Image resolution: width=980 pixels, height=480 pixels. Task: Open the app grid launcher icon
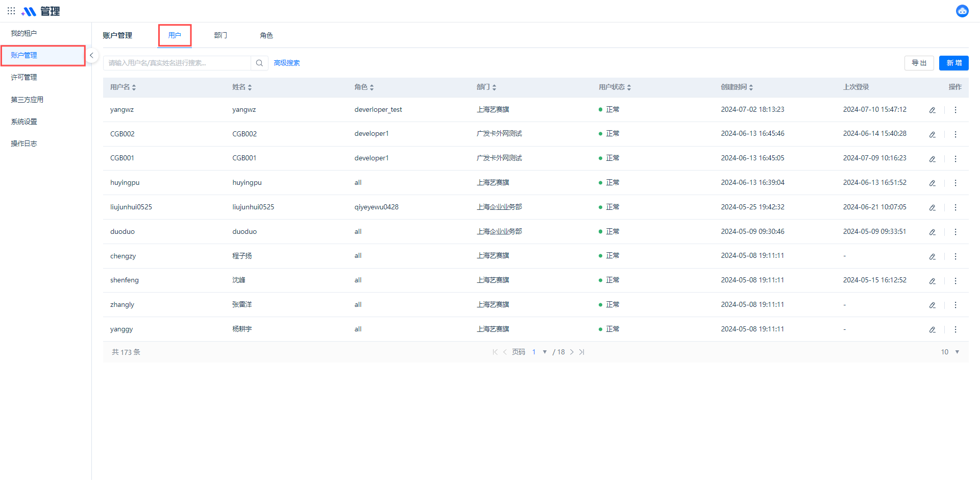pyautogui.click(x=11, y=11)
